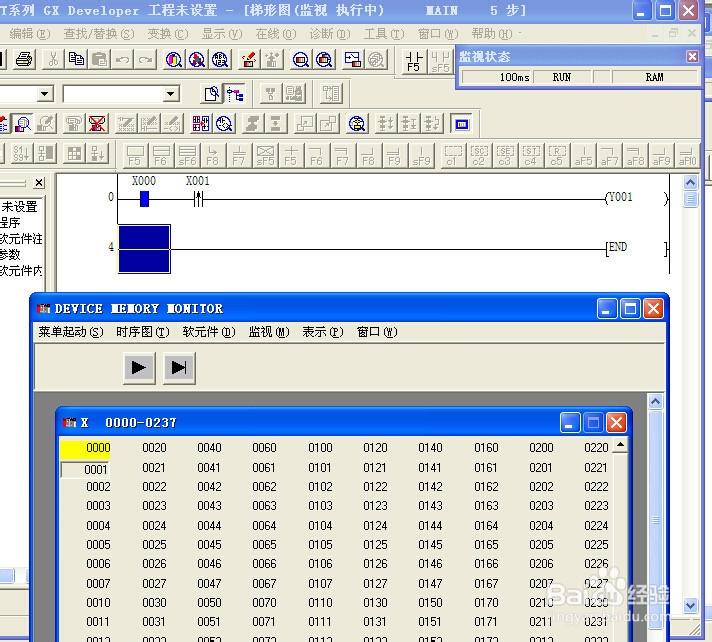Open the second combo box dropdown arrow
Screen dimensions: 712x642
pyautogui.click(x=171, y=94)
